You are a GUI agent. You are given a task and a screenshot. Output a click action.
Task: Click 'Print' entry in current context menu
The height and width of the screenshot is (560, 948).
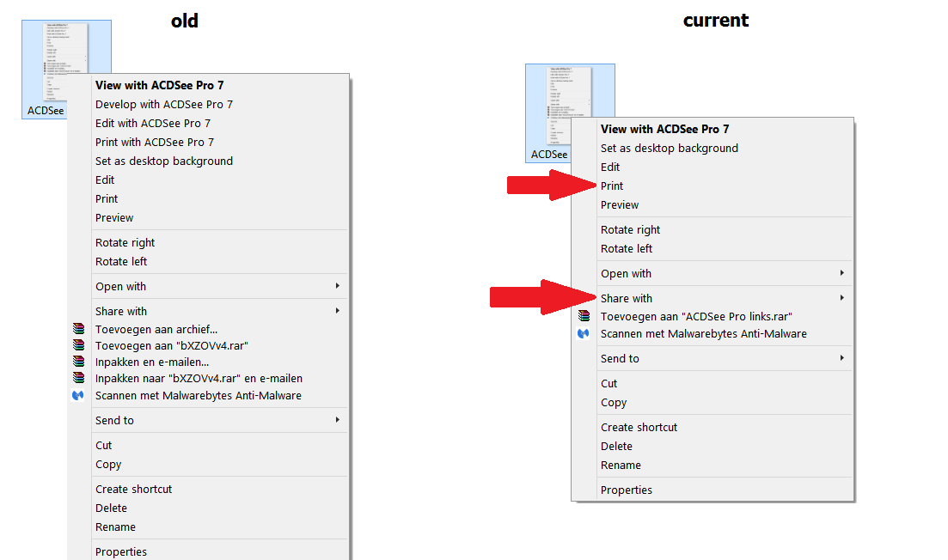point(612,186)
